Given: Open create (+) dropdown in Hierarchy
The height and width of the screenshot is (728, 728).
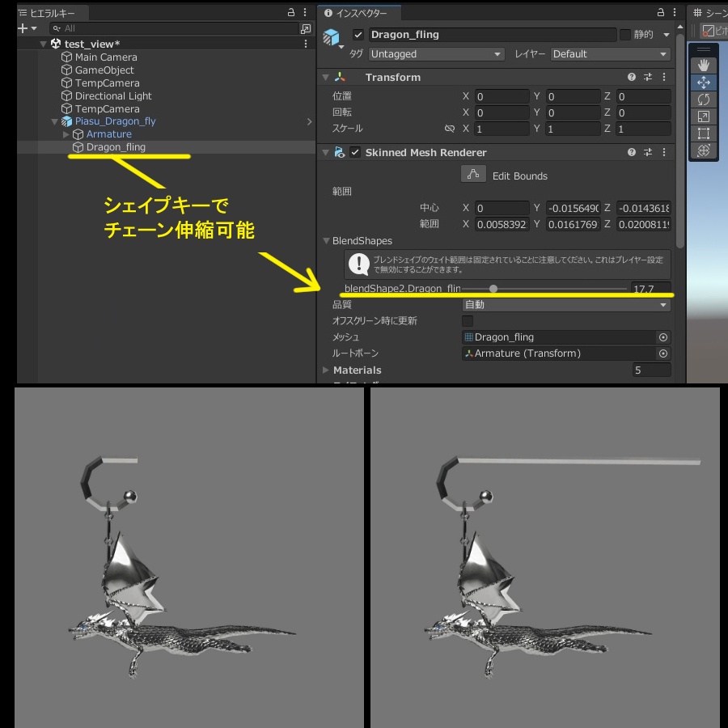Looking at the screenshot, I should pyautogui.click(x=27, y=29).
